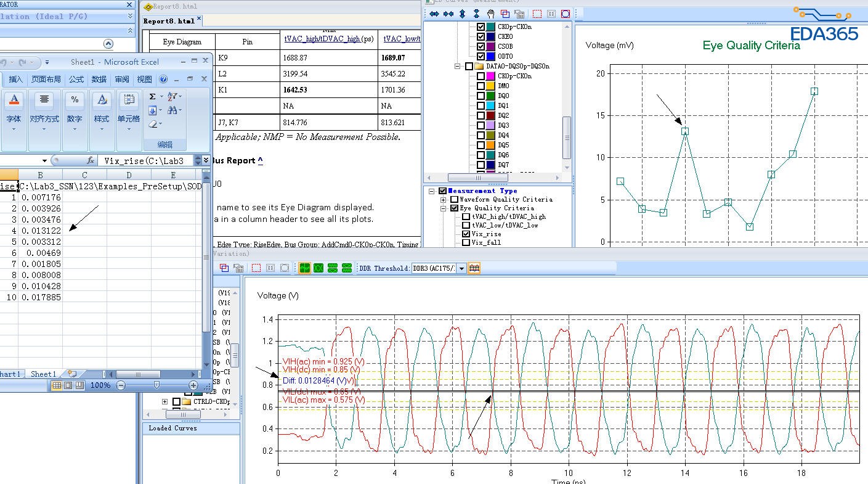Open the tVAC_high/tDVAC_high column header link
The image size is (868, 484).
tap(322, 39)
